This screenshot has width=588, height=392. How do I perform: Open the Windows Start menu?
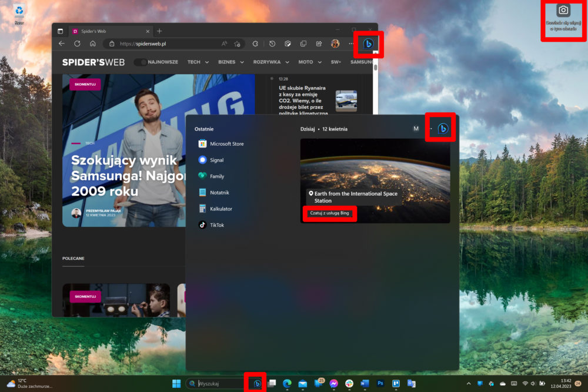tap(176, 383)
